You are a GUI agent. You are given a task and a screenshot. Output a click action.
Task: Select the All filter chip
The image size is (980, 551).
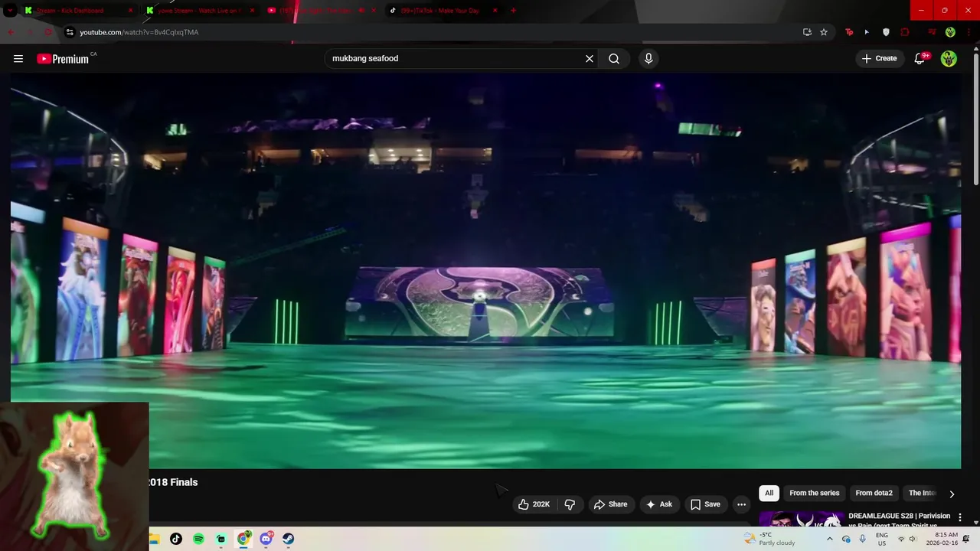coord(769,493)
